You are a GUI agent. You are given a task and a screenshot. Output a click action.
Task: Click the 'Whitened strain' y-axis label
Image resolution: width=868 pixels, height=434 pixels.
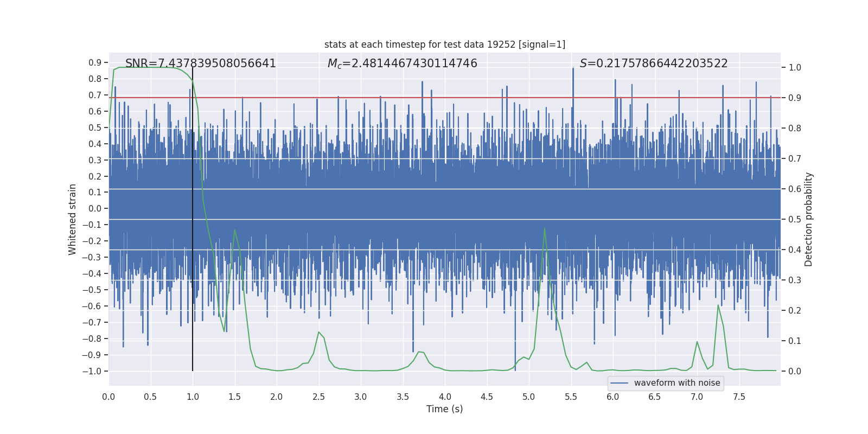point(72,220)
